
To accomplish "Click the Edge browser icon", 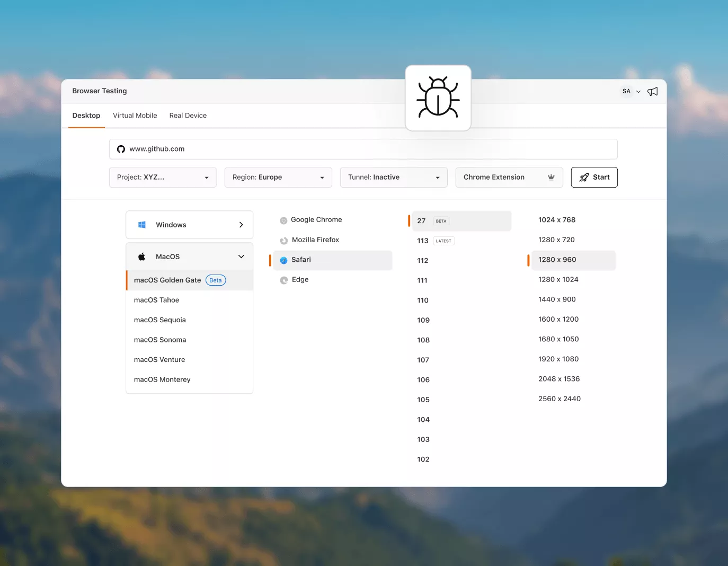I will tap(284, 280).
